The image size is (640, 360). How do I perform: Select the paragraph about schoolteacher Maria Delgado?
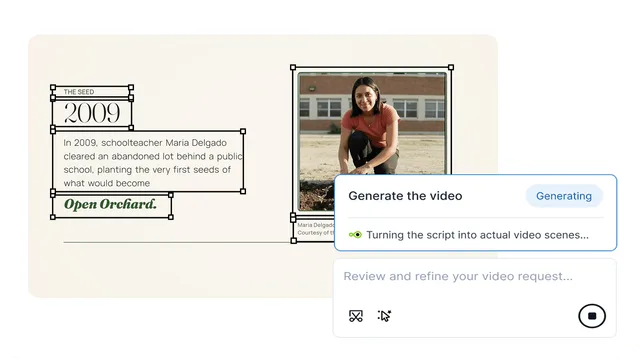coord(148,162)
